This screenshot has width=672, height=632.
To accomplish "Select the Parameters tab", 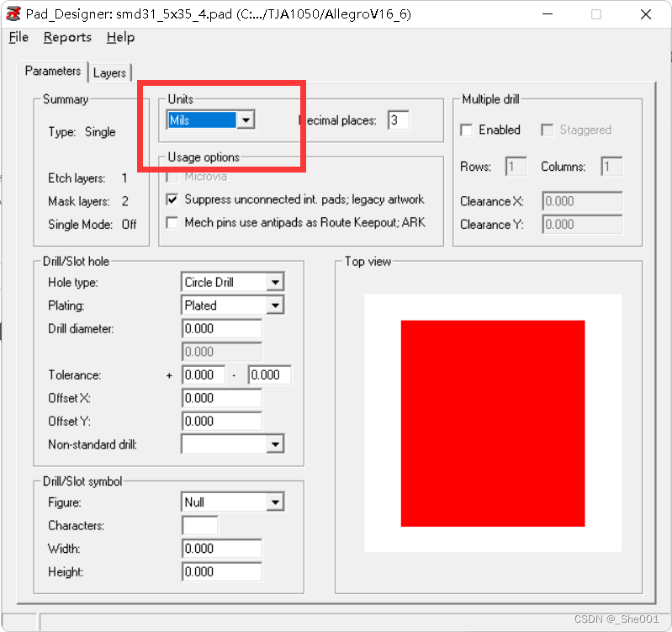I will coord(53,72).
